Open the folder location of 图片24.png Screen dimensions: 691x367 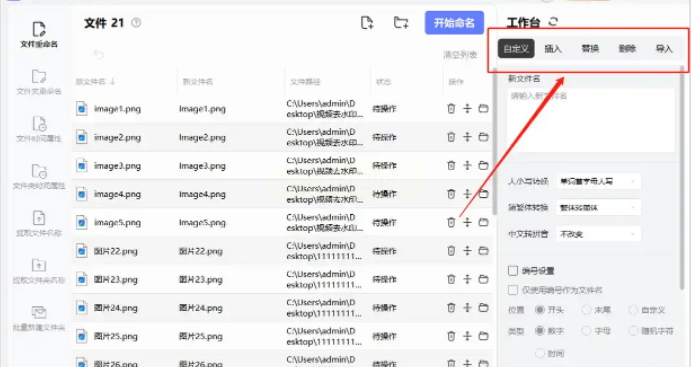coord(483,308)
